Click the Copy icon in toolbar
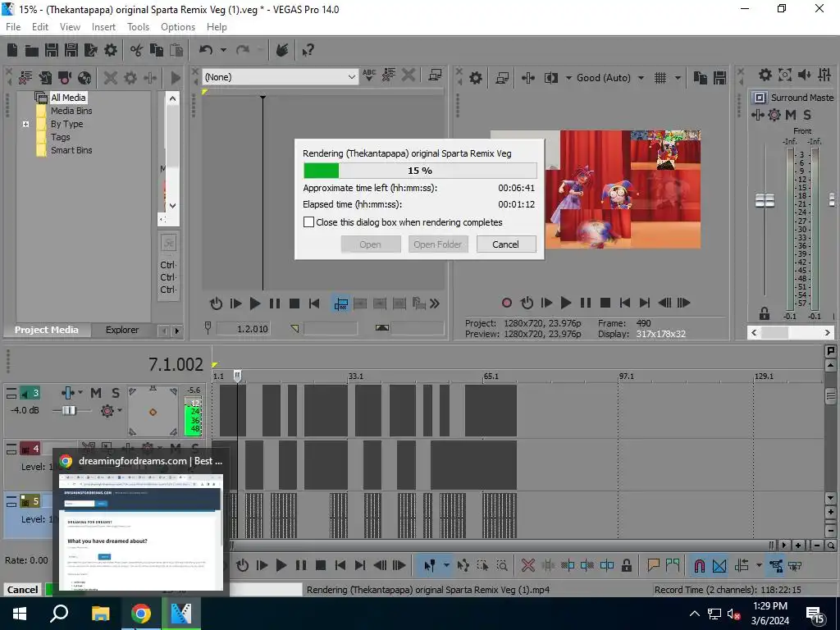 pyautogui.click(x=157, y=50)
